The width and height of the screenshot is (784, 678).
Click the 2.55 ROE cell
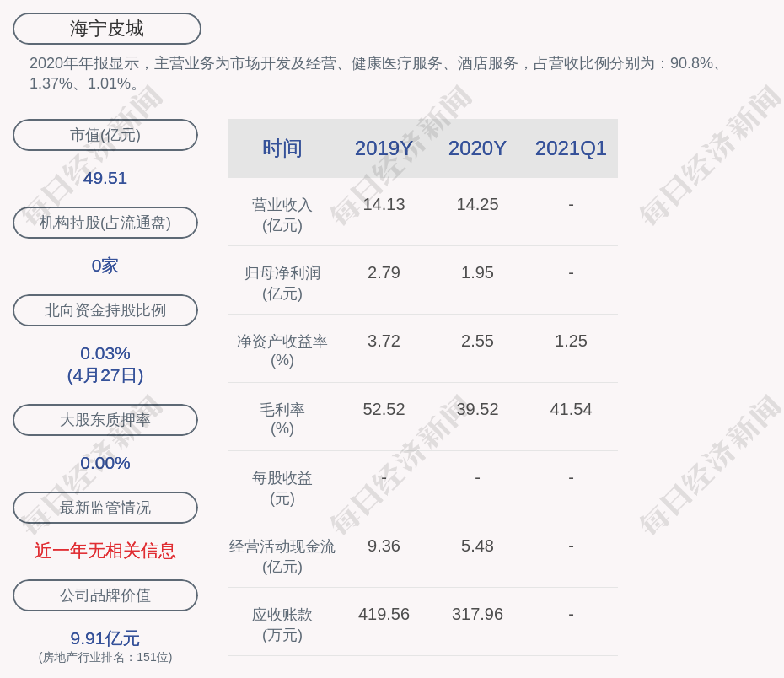tap(477, 341)
